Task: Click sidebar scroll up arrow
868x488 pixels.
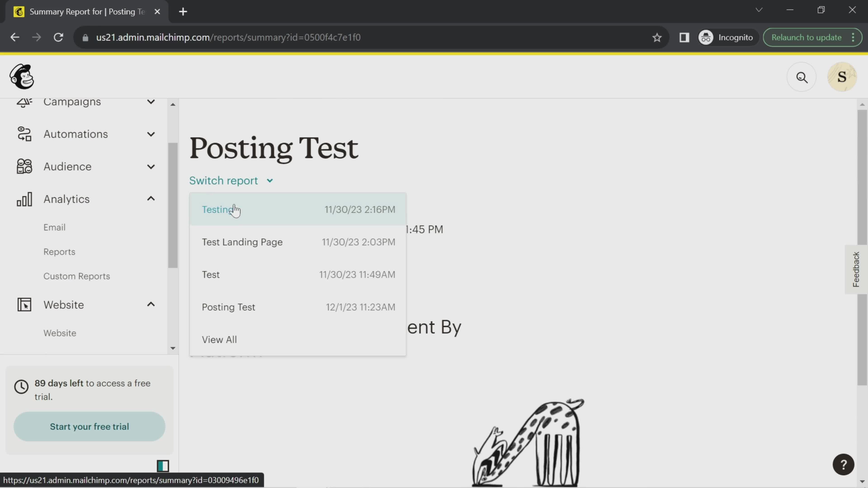Action: 173,104
